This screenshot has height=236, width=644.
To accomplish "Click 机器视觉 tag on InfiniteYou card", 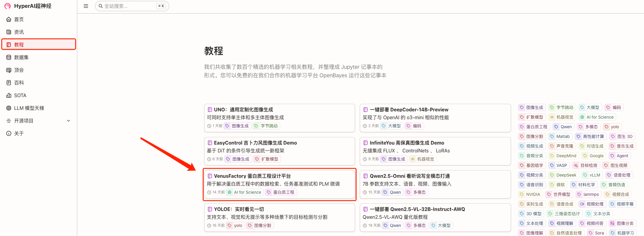I will (423, 159).
